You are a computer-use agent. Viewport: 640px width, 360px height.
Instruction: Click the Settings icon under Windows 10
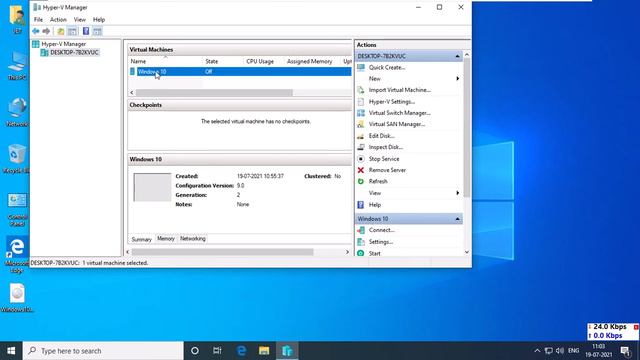[x=361, y=242]
